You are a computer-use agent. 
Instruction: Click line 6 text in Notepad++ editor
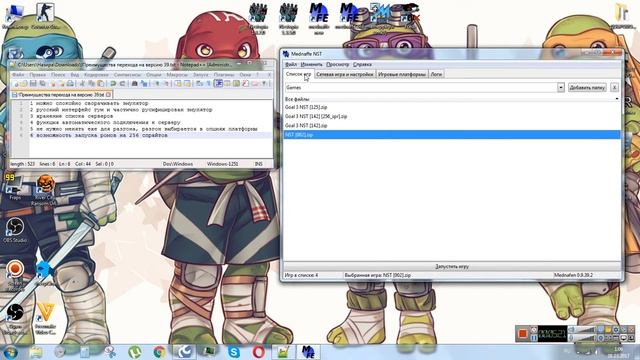coord(99,135)
